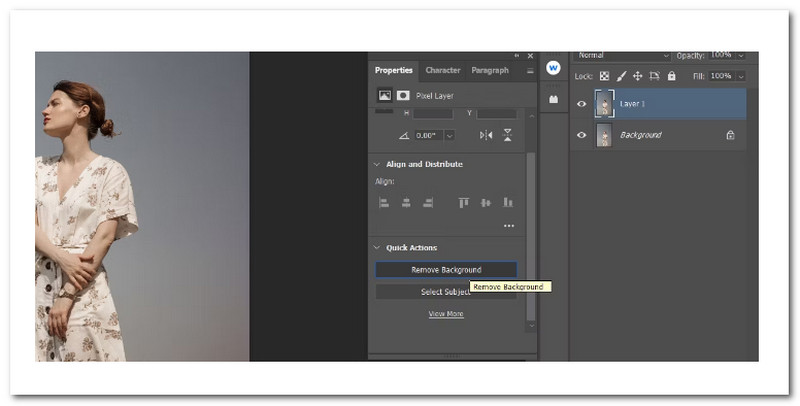Open Properties panel flyout menu
This screenshot has height=406, width=800.
530,71
